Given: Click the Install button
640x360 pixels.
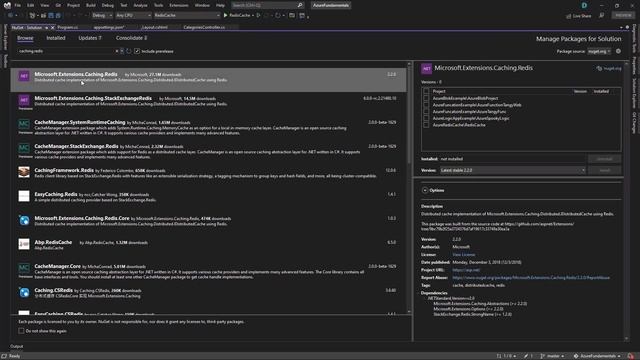Looking at the screenshot, I should pos(604,170).
